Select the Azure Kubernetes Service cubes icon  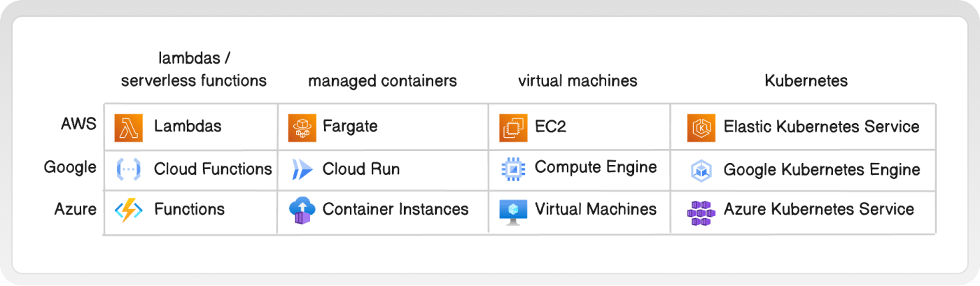[701, 213]
